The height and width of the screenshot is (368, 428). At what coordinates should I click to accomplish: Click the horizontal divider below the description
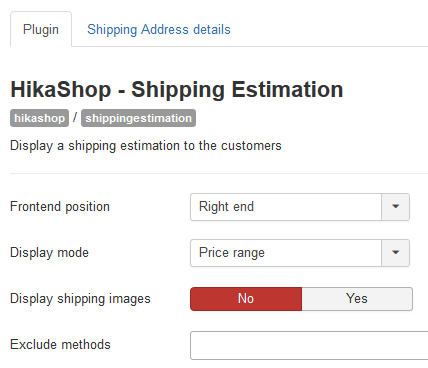pyautogui.click(x=219, y=173)
